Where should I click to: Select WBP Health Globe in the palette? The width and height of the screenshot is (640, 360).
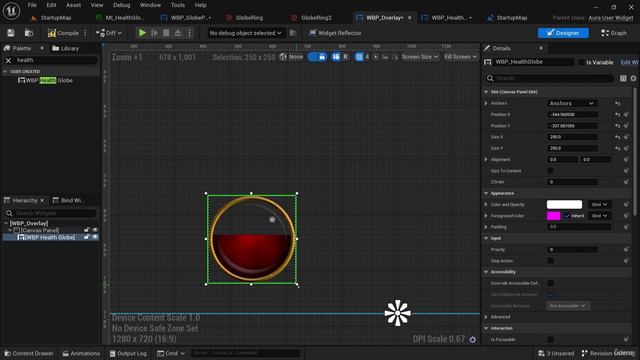tap(45, 80)
